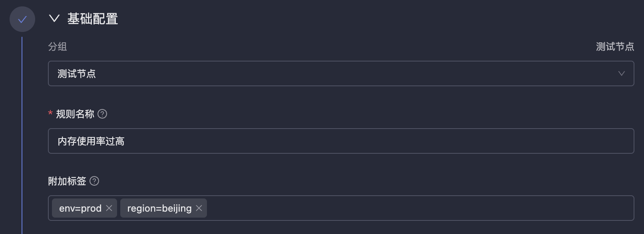This screenshot has height=234, width=644.
Task: Click the 分组 field label
Action: [x=58, y=47]
